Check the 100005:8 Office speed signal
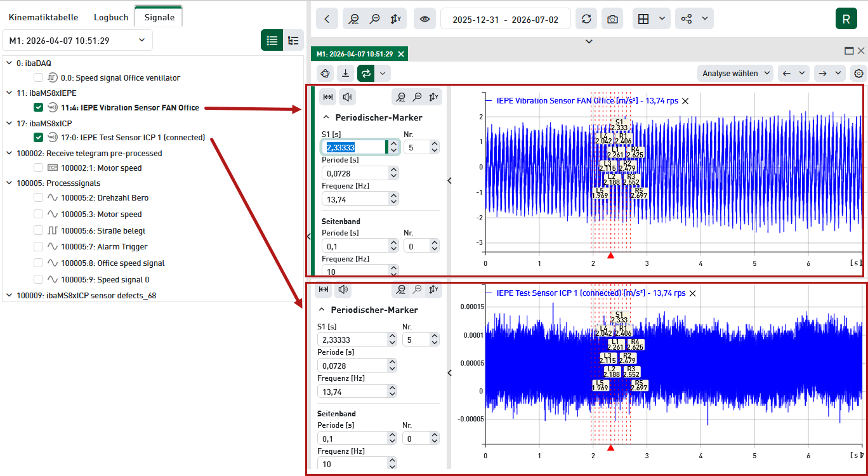868x476 pixels. 38,263
